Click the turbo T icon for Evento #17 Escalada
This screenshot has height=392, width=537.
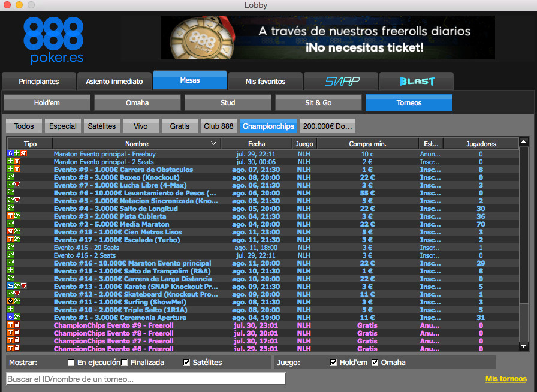(x=10, y=239)
